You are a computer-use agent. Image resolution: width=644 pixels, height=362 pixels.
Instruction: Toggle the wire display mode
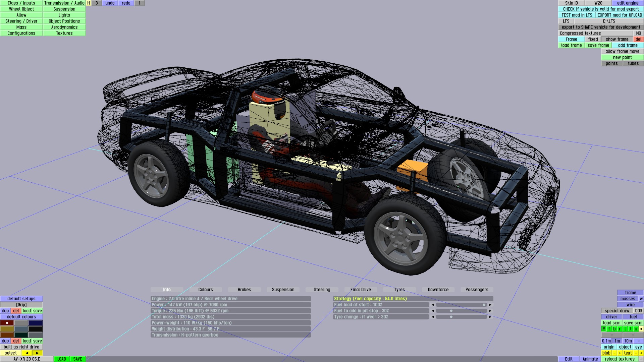coord(630,305)
